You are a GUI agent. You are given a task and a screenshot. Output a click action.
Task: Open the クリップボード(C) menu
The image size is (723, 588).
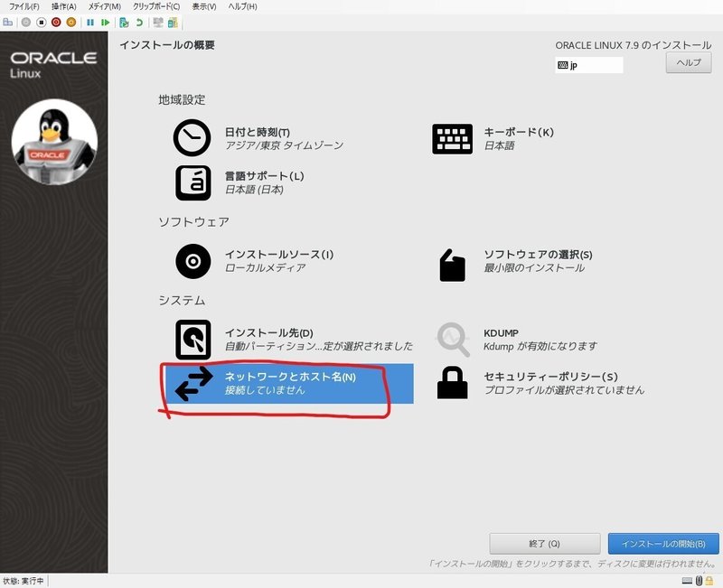156,6
